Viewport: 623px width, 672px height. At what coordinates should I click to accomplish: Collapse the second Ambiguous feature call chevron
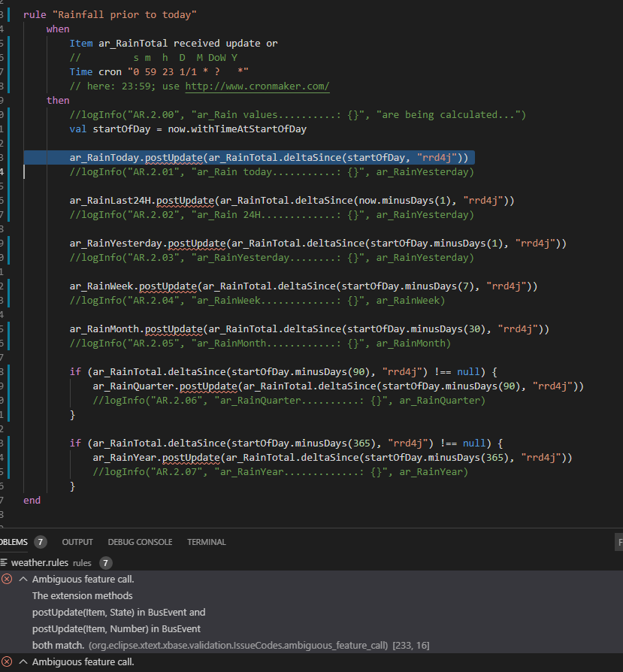23,662
